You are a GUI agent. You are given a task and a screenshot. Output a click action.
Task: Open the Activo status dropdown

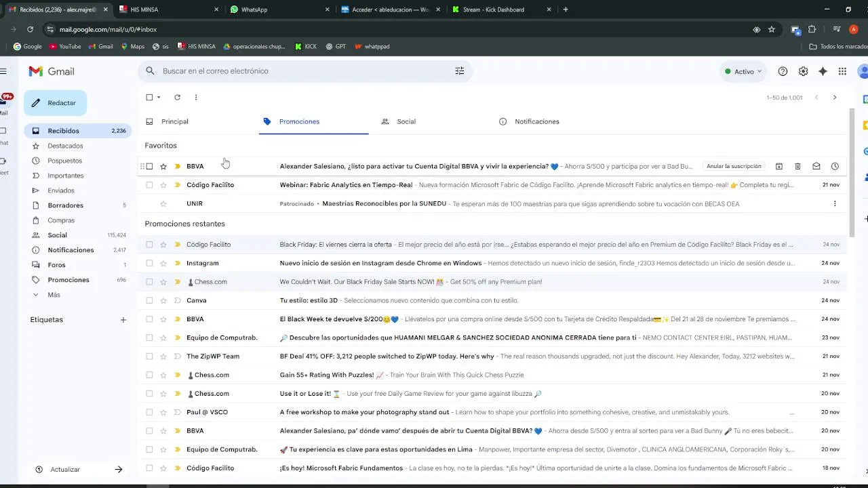[x=743, y=71]
